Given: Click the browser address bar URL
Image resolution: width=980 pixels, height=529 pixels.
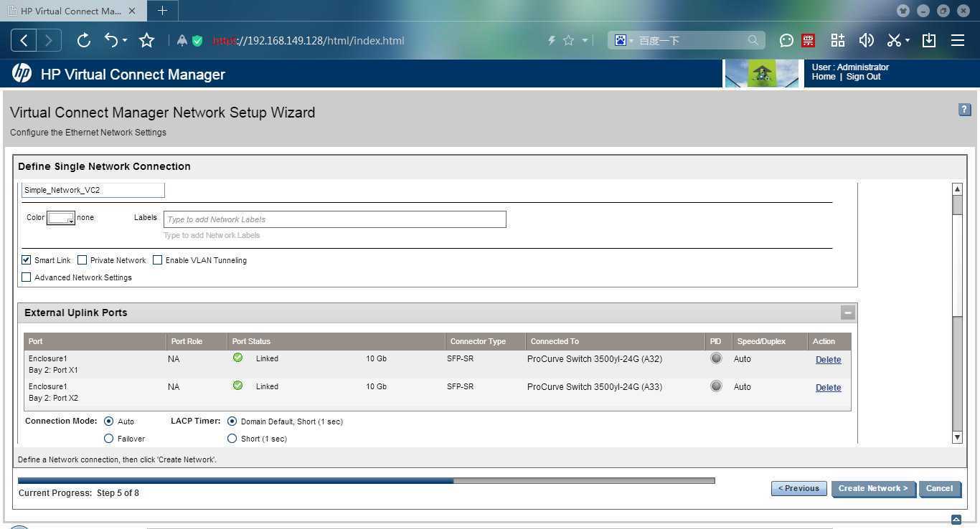Looking at the screenshot, I should coord(308,41).
